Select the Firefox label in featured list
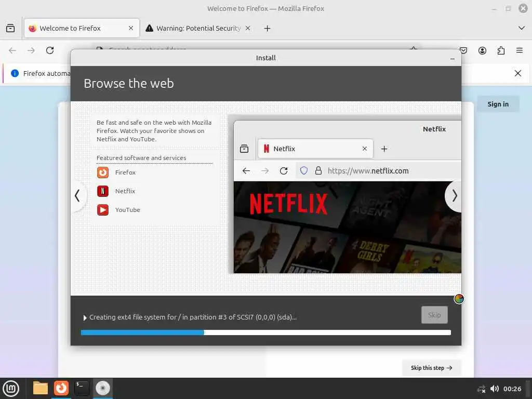532x399 pixels. coord(125,172)
